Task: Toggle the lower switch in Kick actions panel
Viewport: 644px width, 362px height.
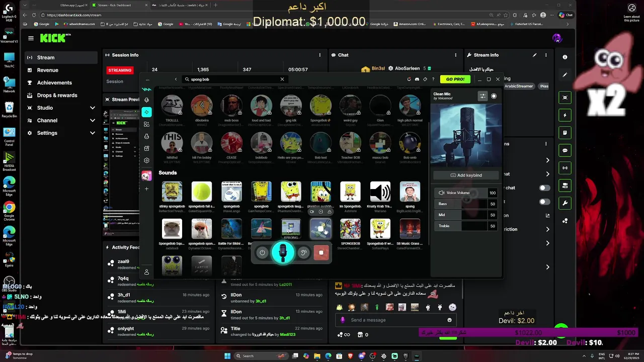Action: (x=544, y=202)
